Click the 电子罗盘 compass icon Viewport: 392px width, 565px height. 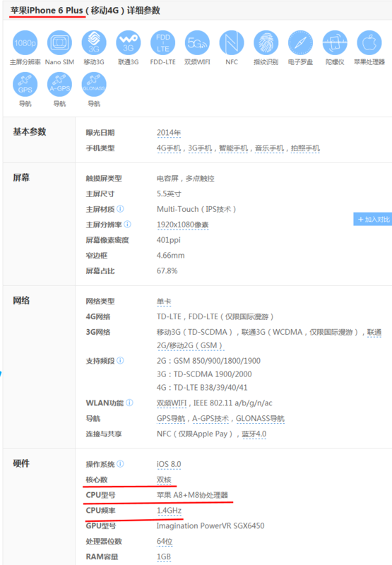pos(300,43)
